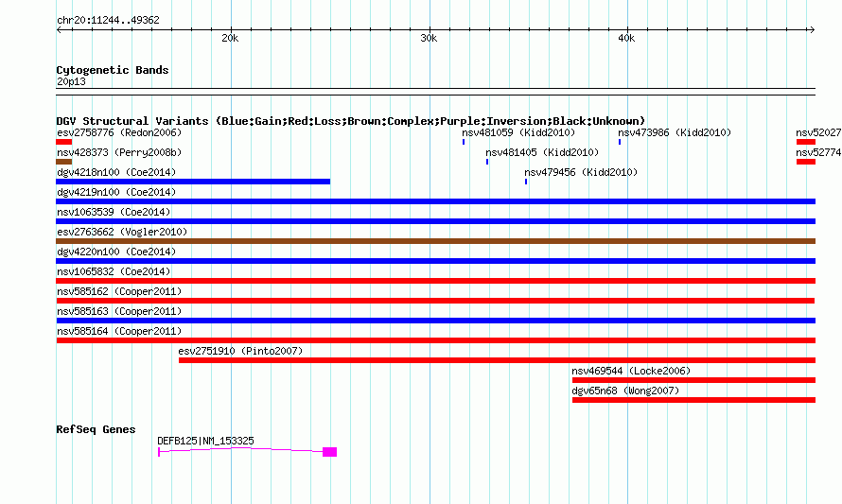The height and width of the screenshot is (504, 842).
Task: Click the esv2751910 (Pinto2007) label
Action: point(240,351)
